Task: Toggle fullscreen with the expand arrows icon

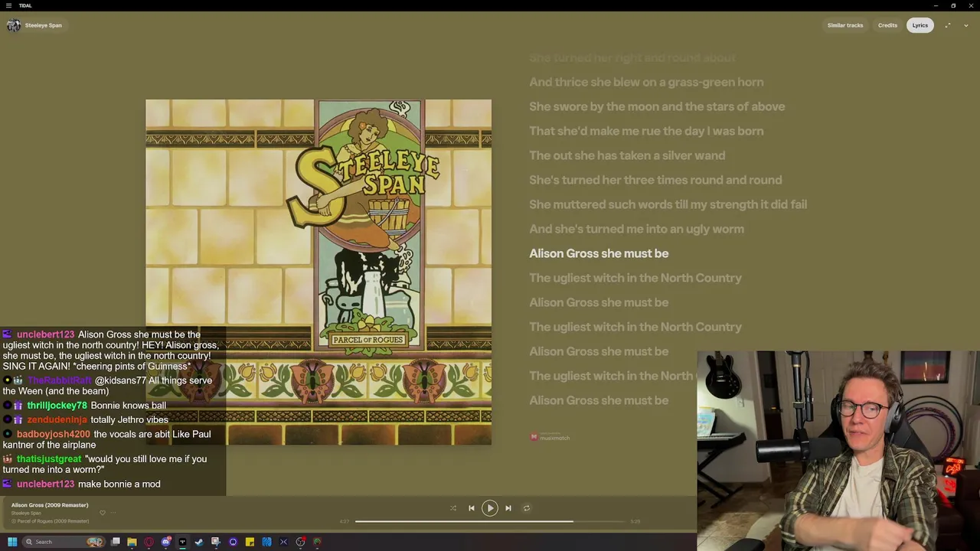Action: [x=948, y=25]
